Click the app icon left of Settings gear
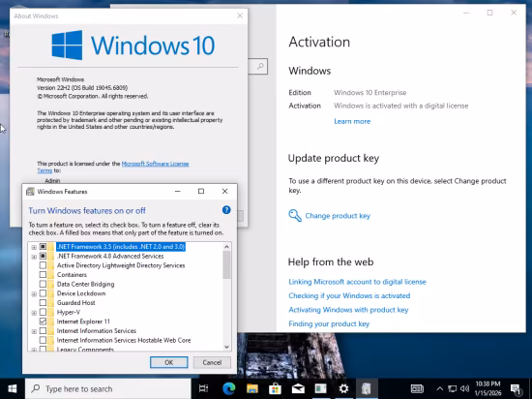This screenshot has height=399, width=532. (x=320, y=388)
